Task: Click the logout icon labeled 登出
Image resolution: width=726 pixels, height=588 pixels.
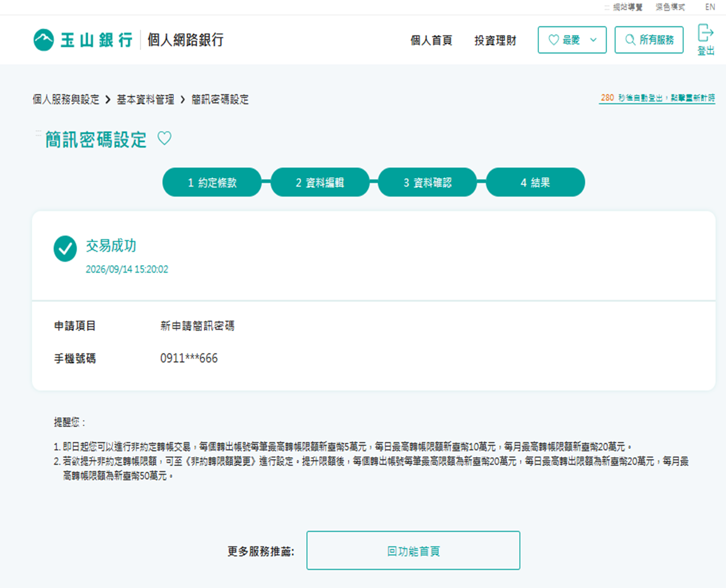Action: [705, 40]
